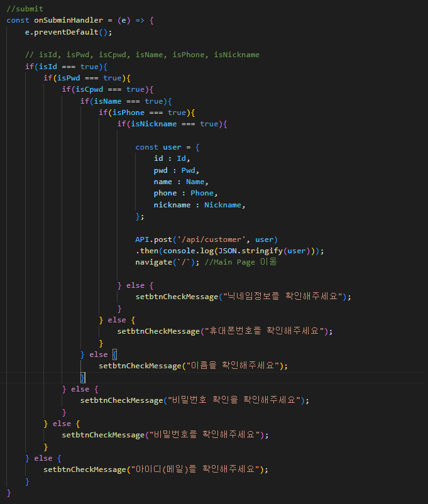Click the if(isPwd === true) line
This screenshot has width=428, height=504.
(87, 78)
